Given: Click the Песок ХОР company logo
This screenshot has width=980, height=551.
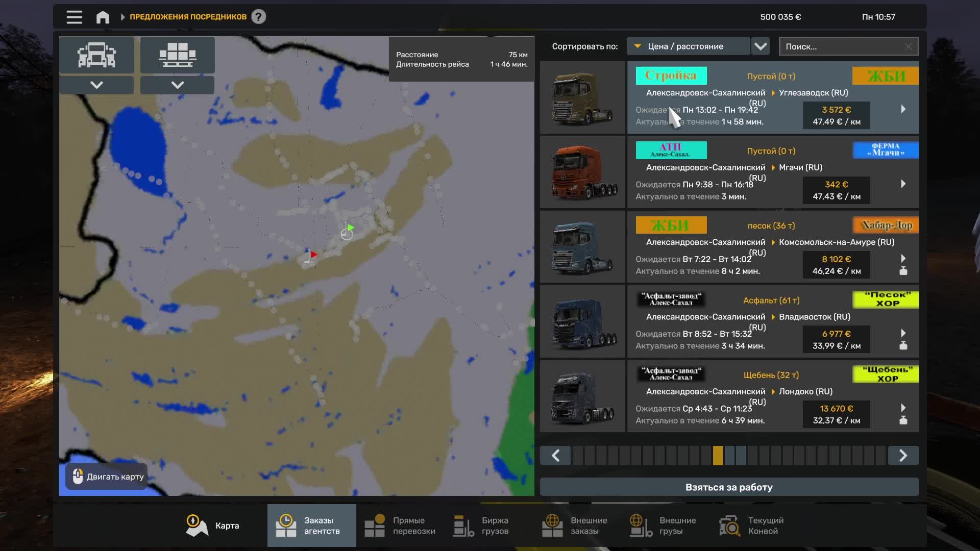Looking at the screenshot, I should (886, 299).
